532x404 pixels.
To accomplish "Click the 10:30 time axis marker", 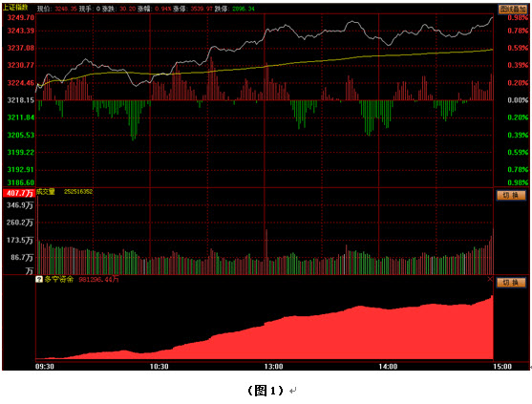I will (x=160, y=367).
